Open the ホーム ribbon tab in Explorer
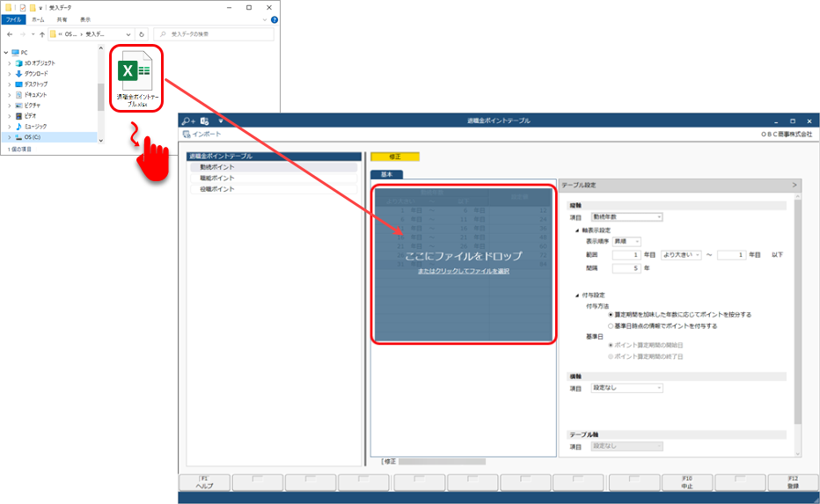 (x=39, y=18)
